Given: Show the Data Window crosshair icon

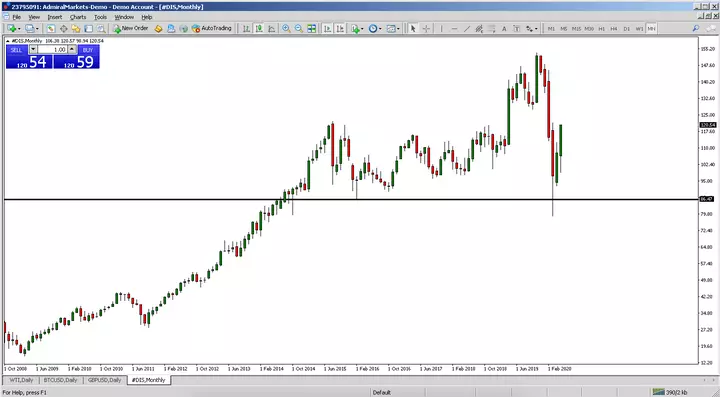Looking at the screenshot, I should pos(63,28).
